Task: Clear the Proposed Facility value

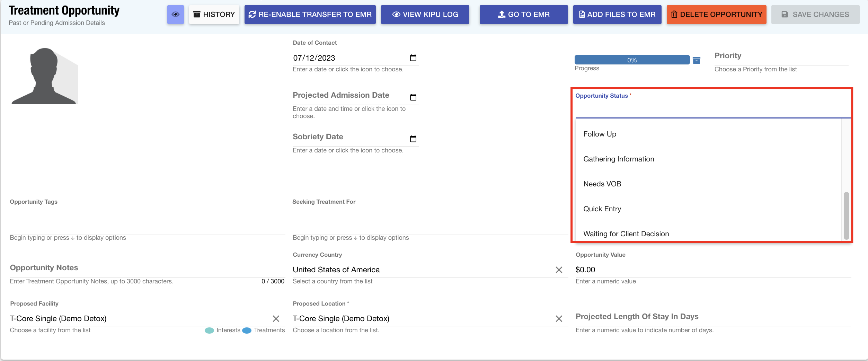Action: (276, 319)
